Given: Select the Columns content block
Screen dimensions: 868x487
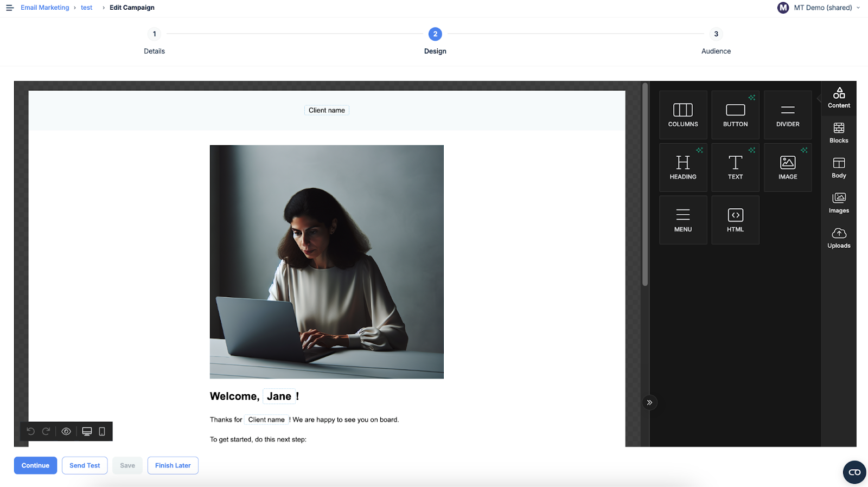Looking at the screenshot, I should click(683, 115).
